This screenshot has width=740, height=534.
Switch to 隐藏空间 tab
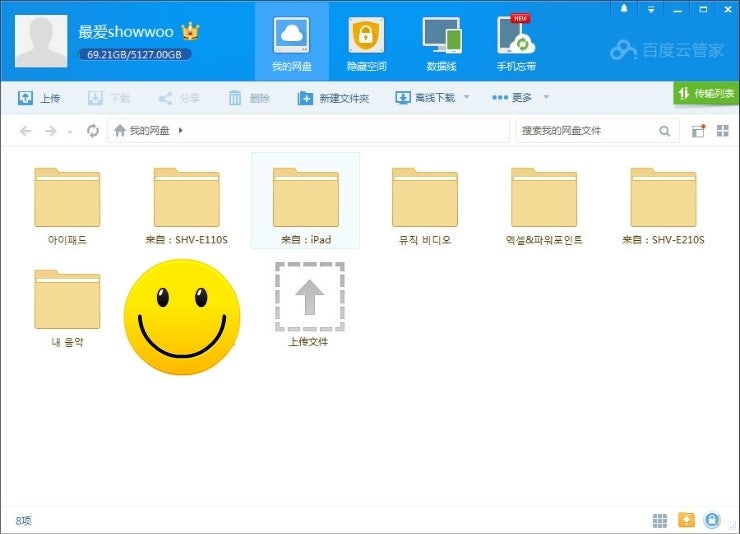366,42
